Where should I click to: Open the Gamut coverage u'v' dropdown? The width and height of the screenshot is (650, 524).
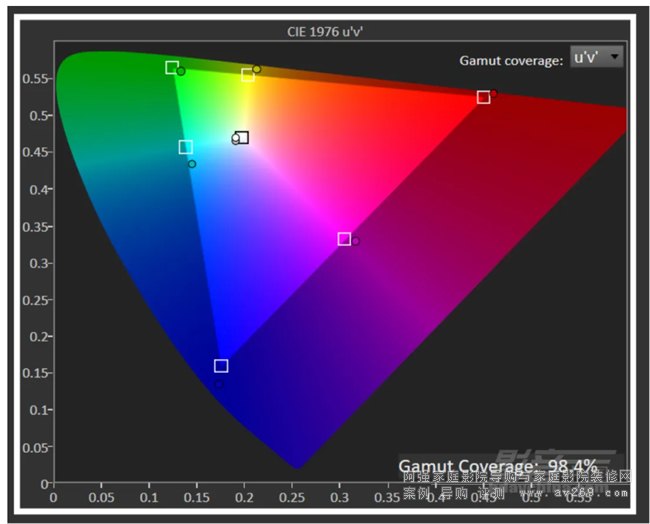coord(596,57)
